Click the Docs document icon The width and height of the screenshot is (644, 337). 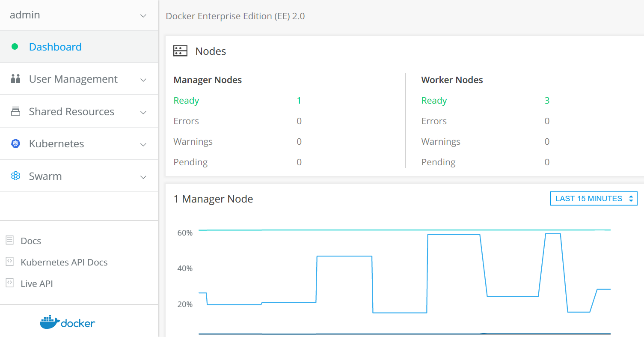tap(9, 240)
